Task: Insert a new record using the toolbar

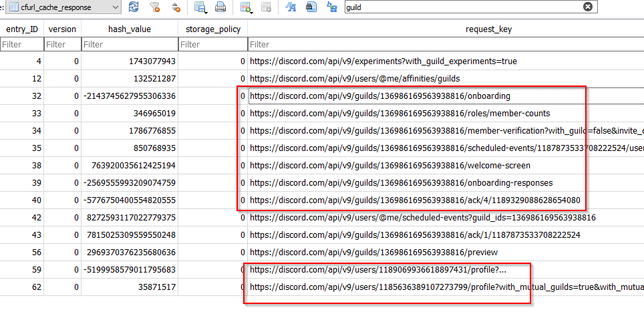Action: pos(246,7)
